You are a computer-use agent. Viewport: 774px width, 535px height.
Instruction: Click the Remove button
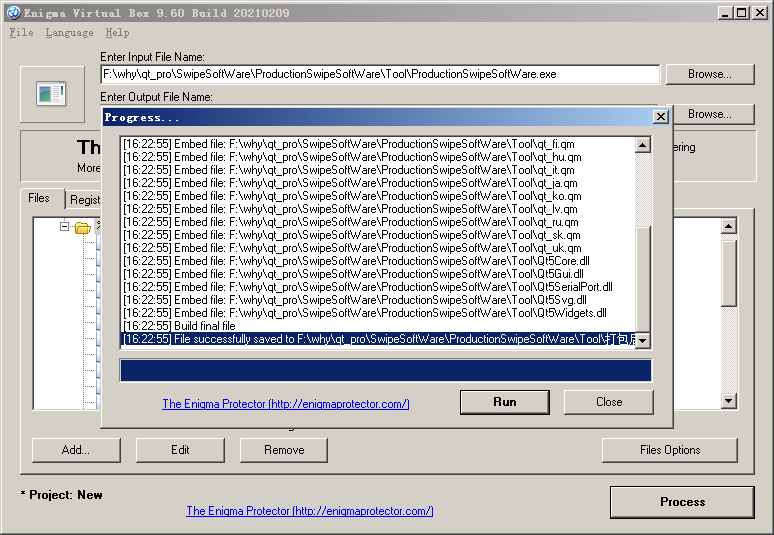(x=284, y=450)
